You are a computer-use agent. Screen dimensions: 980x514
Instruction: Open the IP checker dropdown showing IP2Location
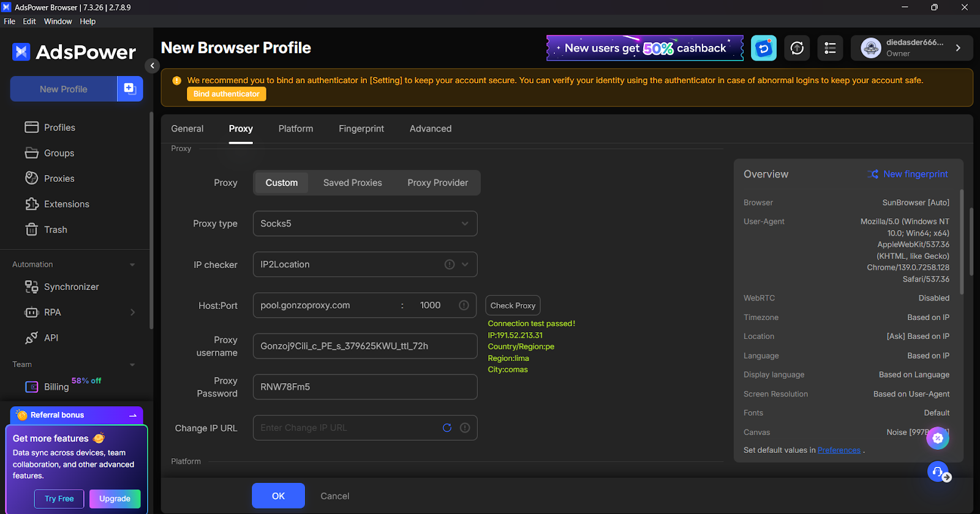[365, 264]
